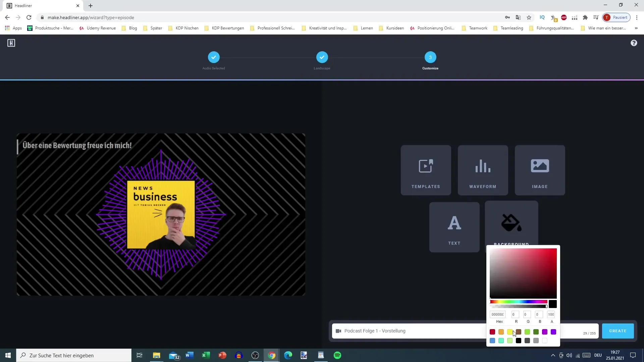Pick the orange preset color swatch
The image size is (644, 362).
pyautogui.click(x=501, y=332)
